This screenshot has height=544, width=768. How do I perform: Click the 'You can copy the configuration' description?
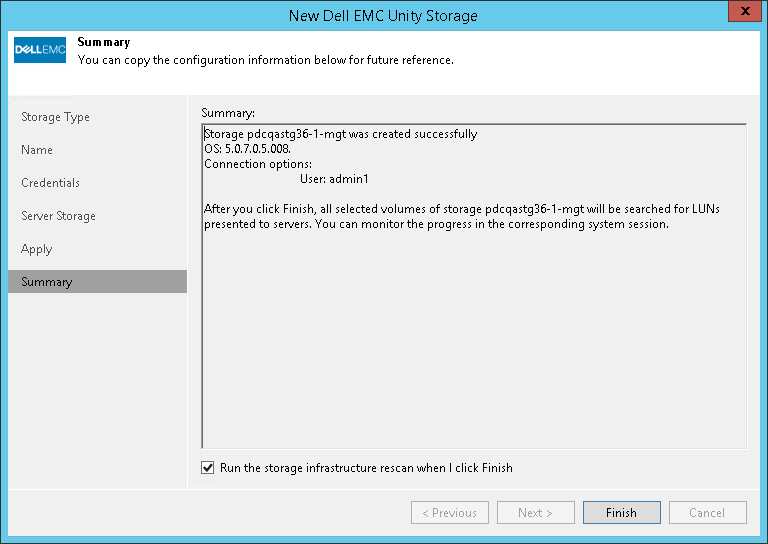[265, 60]
